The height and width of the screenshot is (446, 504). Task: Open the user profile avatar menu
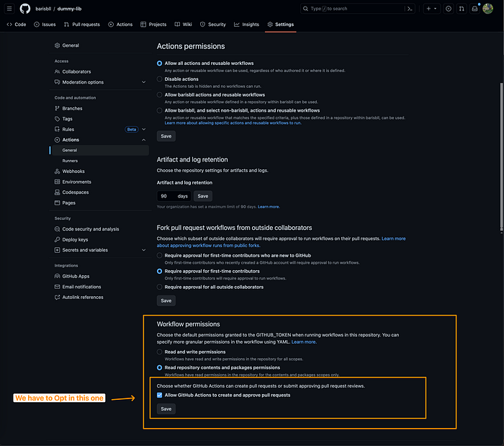pyautogui.click(x=487, y=9)
